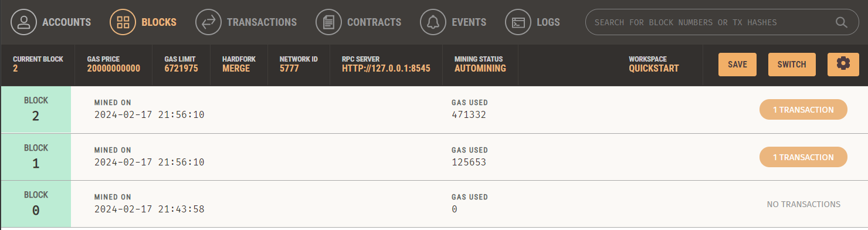Open Block 1's 1 TRANSACTION button

pos(803,157)
